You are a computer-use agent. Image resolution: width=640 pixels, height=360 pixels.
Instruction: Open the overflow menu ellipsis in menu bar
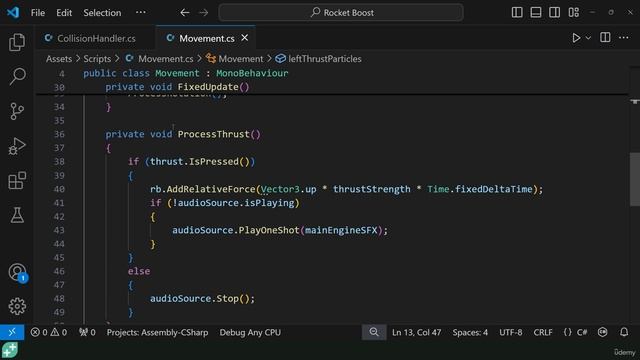pyautogui.click(x=140, y=13)
